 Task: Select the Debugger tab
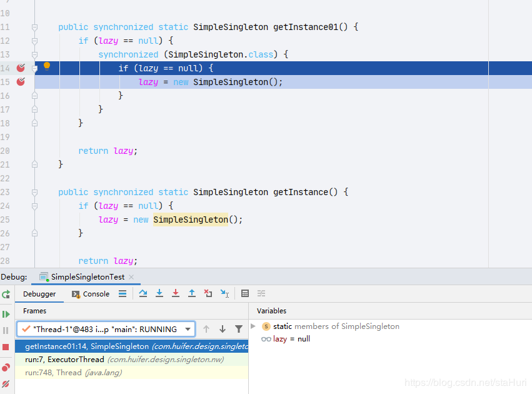39,294
